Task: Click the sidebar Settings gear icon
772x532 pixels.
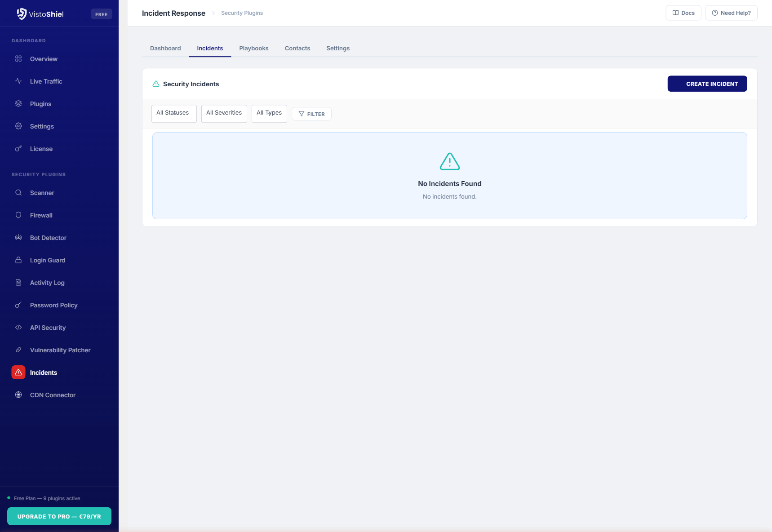Action: click(x=18, y=126)
